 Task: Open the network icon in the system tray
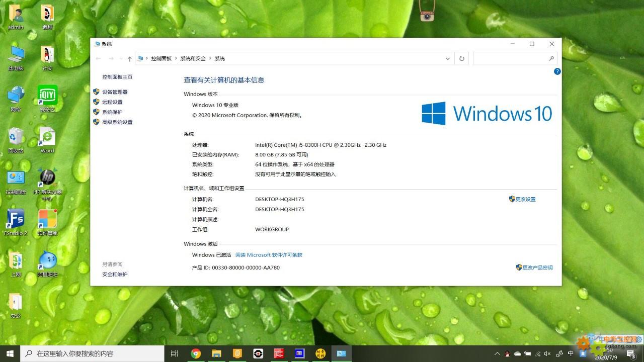tap(538, 353)
